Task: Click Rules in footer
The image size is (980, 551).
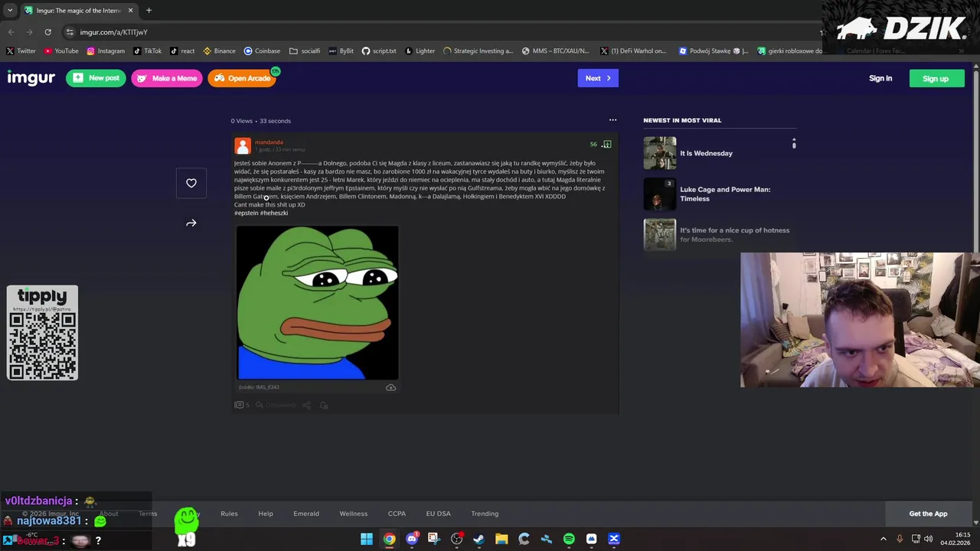Action: tap(229, 514)
